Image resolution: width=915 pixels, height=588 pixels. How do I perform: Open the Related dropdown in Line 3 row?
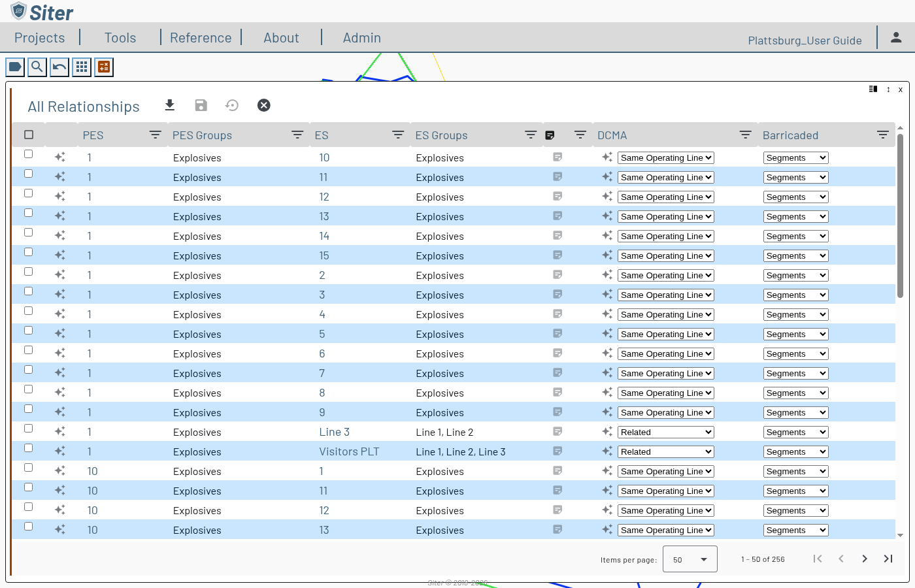tap(666, 432)
